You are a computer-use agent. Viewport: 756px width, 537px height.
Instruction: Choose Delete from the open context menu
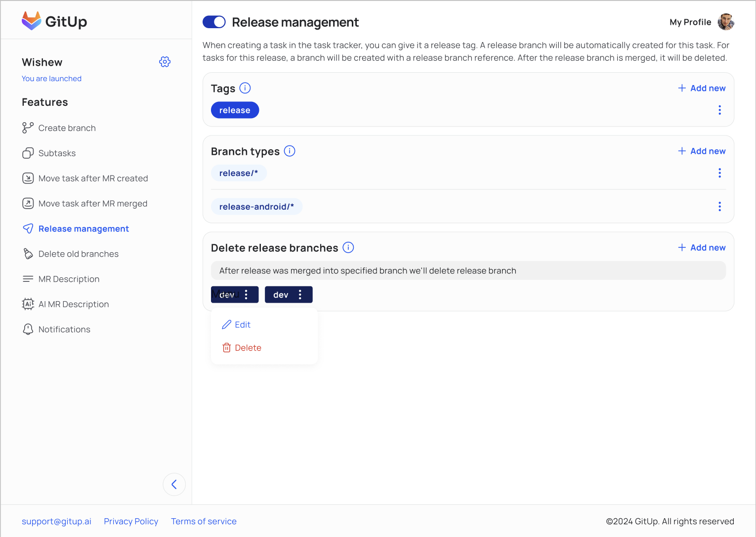[242, 348]
